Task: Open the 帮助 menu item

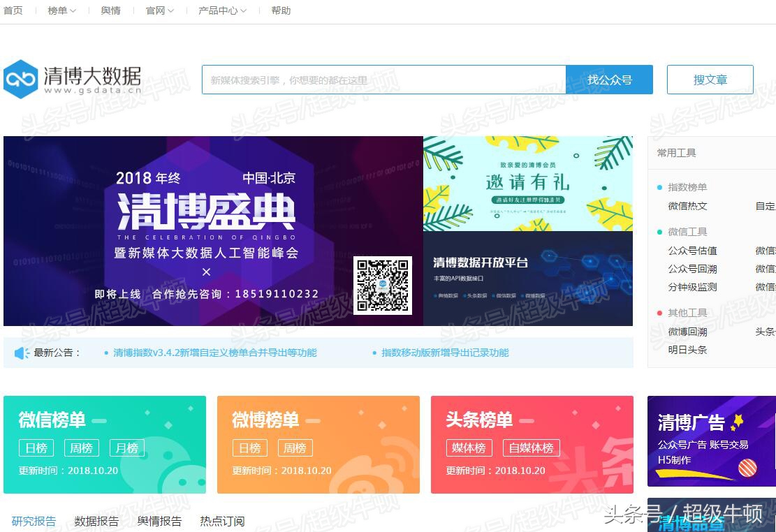Action: coord(281,10)
